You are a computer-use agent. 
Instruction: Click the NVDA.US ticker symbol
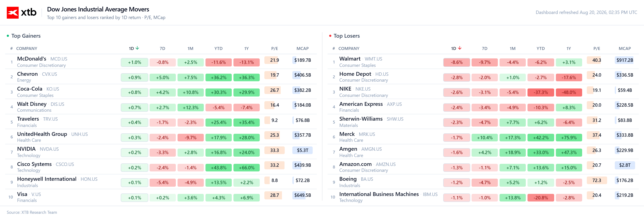[x=49, y=149]
